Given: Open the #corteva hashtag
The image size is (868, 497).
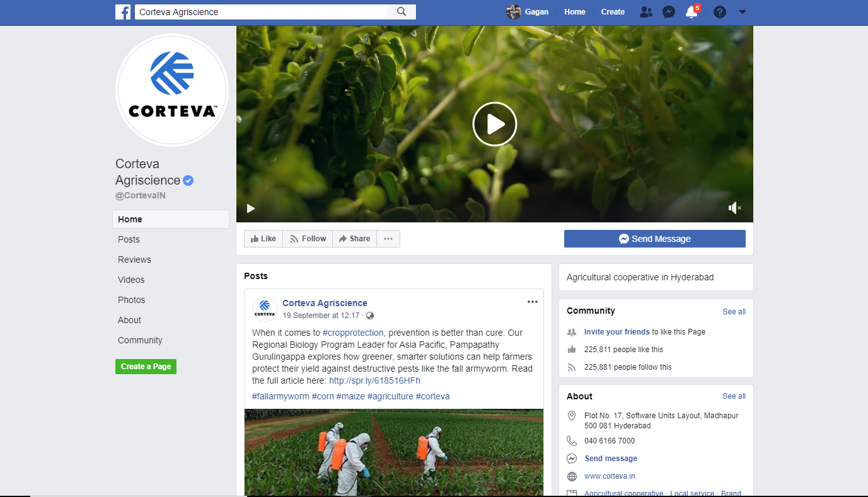Looking at the screenshot, I should pyautogui.click(x=432, y=396).
